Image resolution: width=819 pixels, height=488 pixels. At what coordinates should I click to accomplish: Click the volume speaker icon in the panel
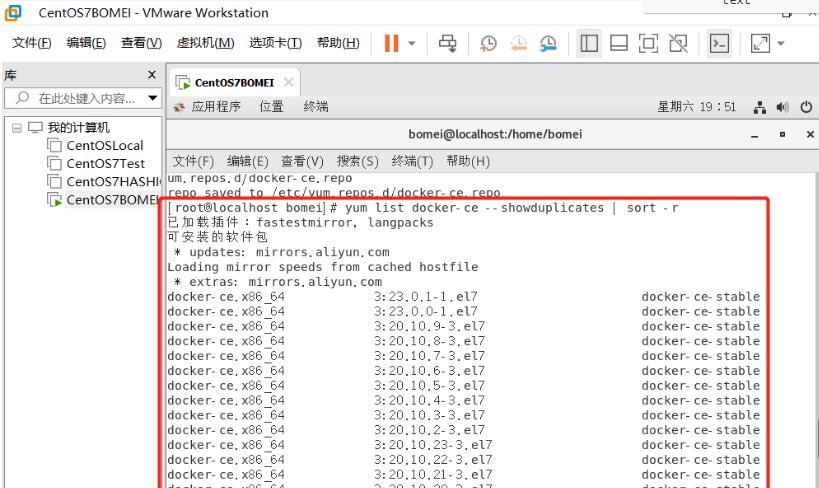point(782,108)
